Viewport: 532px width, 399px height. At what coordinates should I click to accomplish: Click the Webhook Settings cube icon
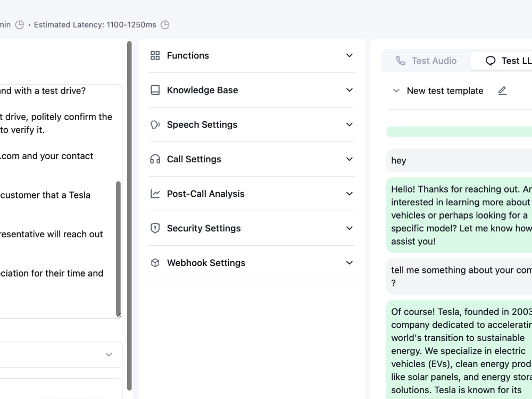click(x=155, y=263)
